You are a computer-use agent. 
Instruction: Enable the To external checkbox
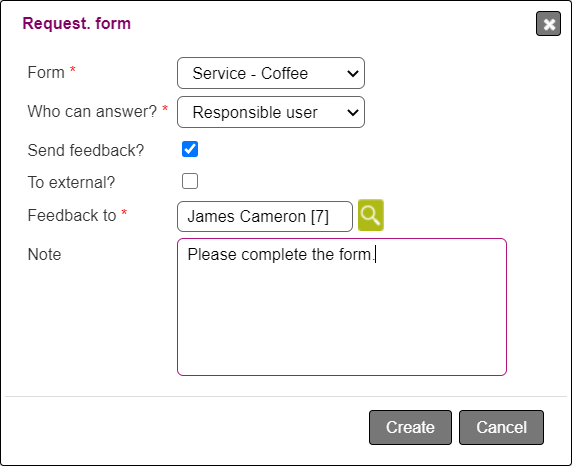[190, 181]
